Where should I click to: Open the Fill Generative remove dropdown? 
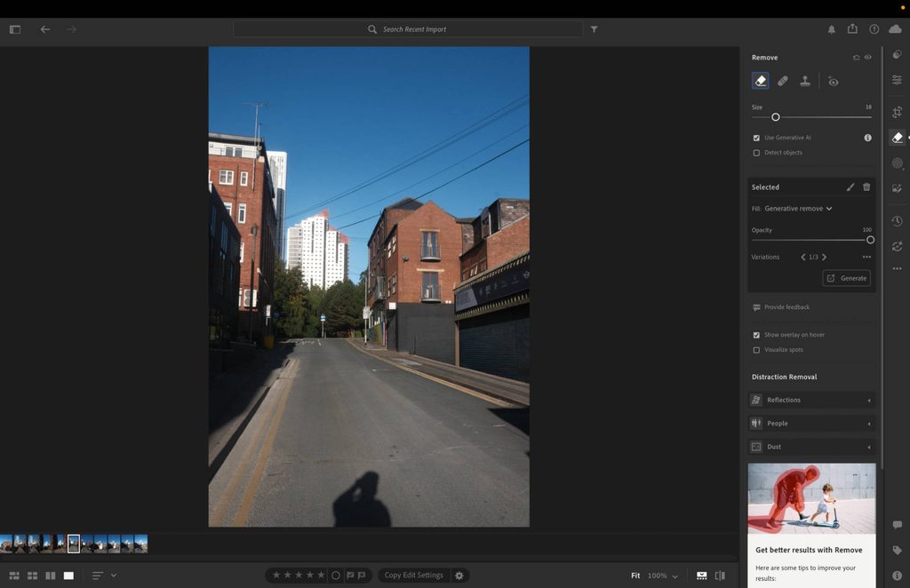pyautogui.click(x=798, y=208)
